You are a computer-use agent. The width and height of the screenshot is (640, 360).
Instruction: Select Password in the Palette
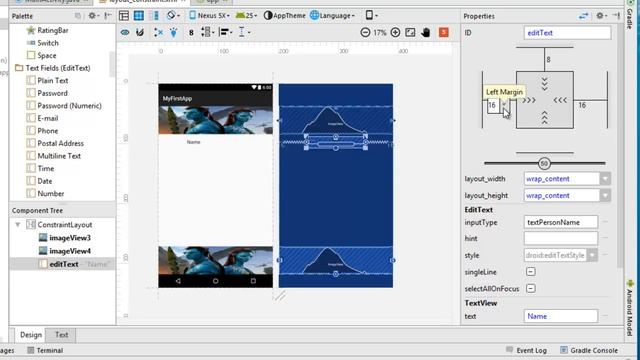(x=52, y=93)
